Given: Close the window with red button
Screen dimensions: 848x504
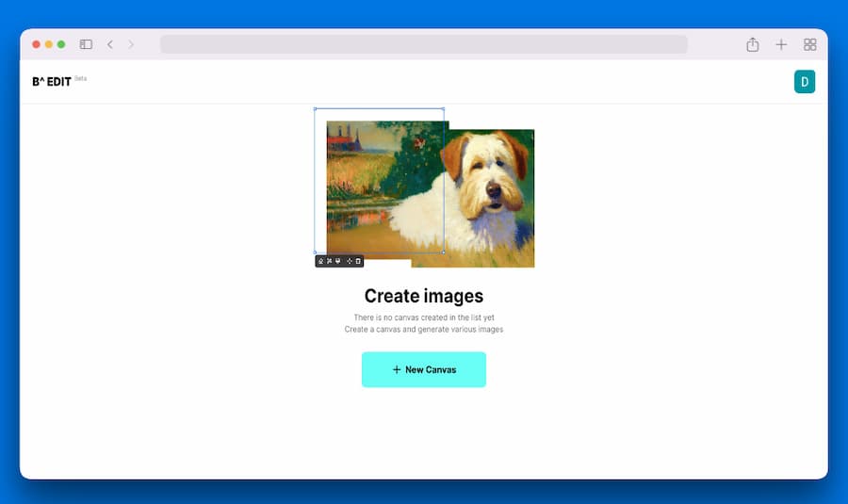Looking at the screenshot, I should coord(36,44).
